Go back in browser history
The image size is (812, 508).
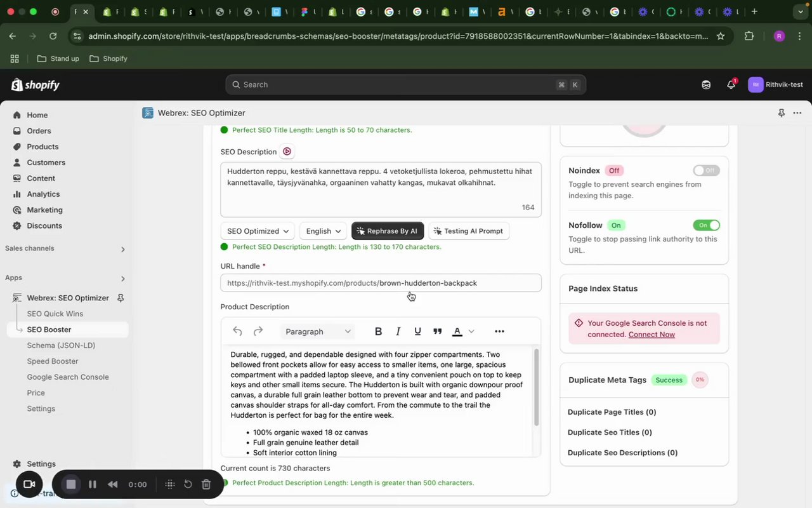13,36
